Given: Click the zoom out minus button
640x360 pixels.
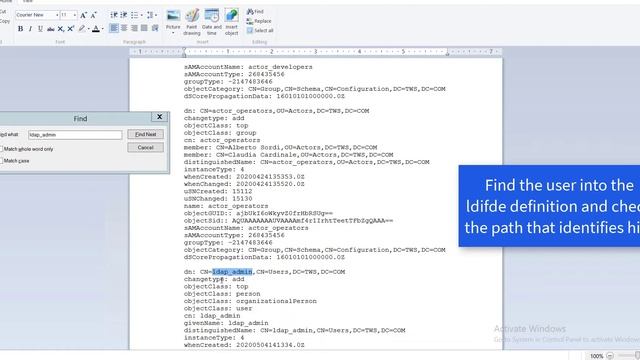Looking at the screenshot, I should pos(610,356).
